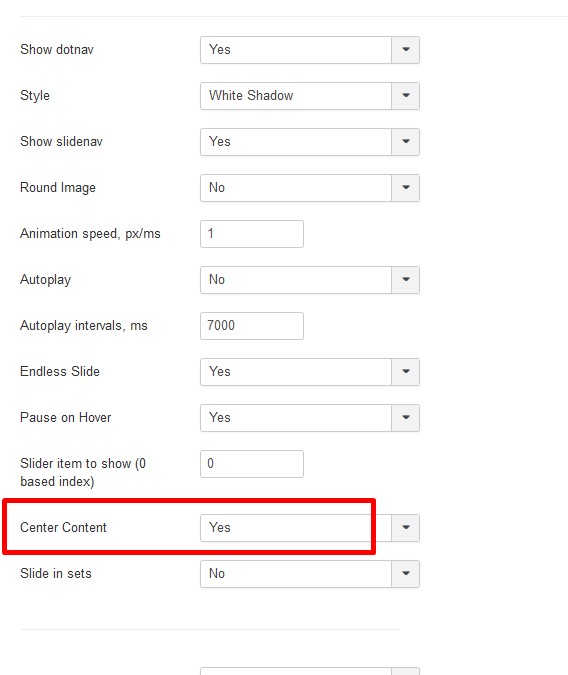Click the Pause on Hover arrow button
This screenshot has height=675, width=568.
(x=406, y=418)
